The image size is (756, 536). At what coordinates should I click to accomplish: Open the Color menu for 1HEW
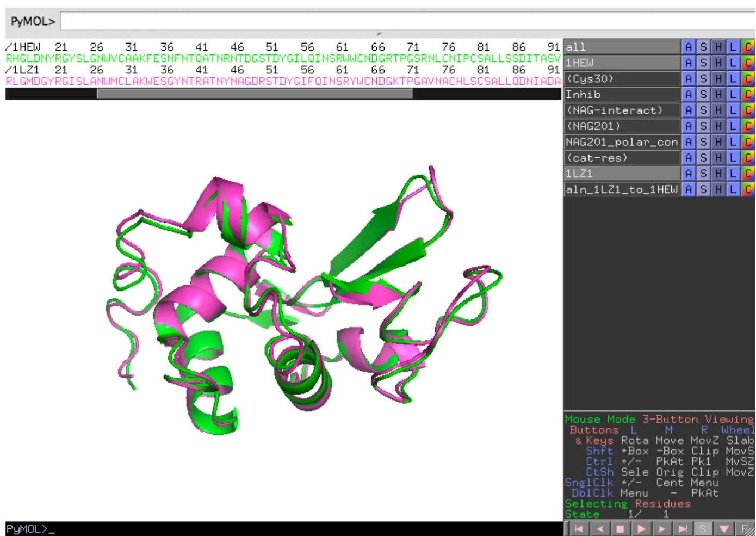pos(748,63)
